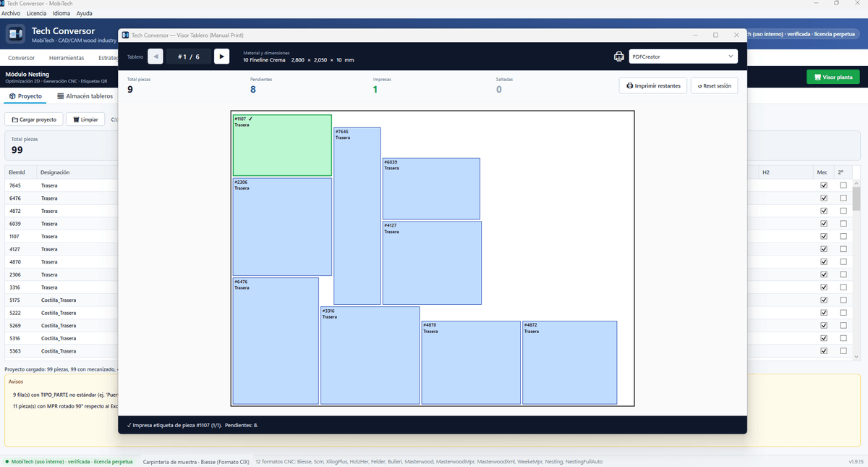This screenshot has width=868, height=467.
Task: Select the Proyecto tab
Action: (x=26, y=96)
